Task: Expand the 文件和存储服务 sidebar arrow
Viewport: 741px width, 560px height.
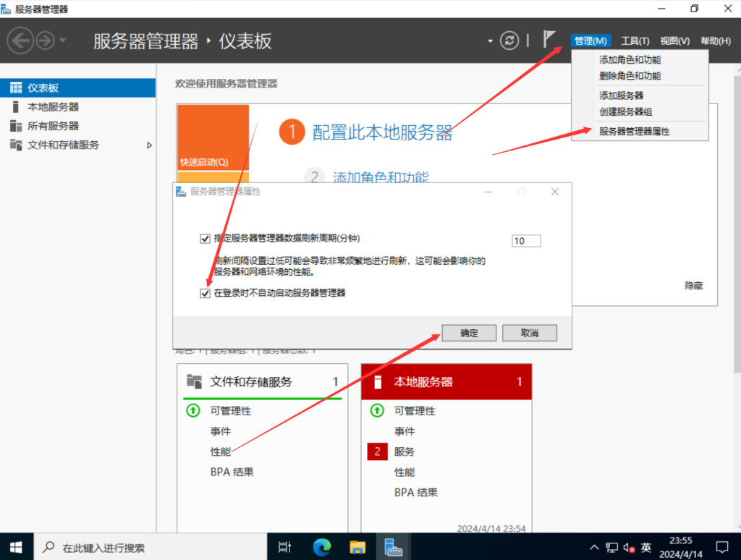Action: [149, 145]
